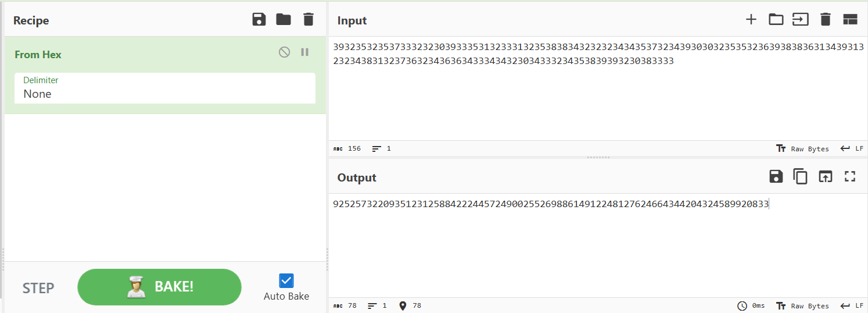Clear the recipe with trash icon
868x313 pixels.
point(309,20)
